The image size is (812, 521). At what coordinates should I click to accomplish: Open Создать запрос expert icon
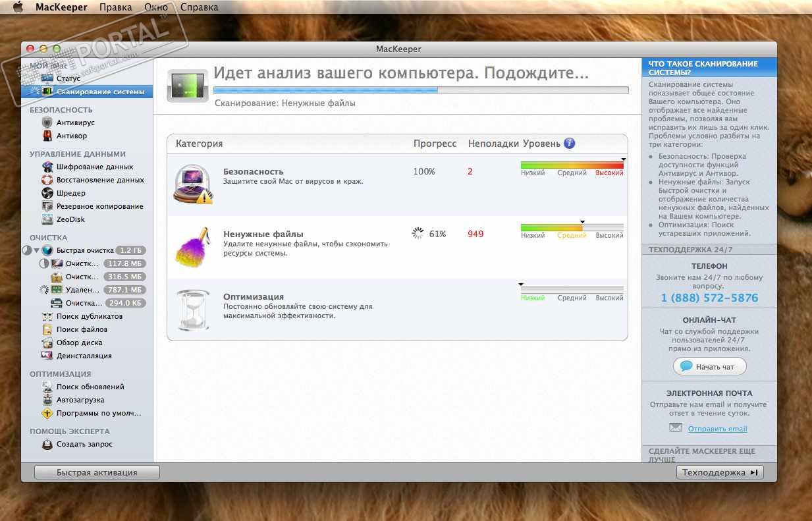coord(47,444)
